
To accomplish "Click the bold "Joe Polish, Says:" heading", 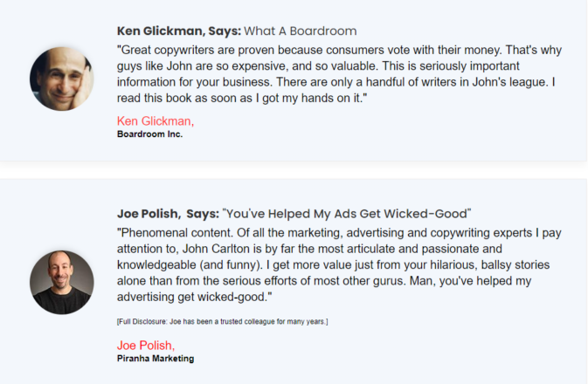I will [x=167, y=213].
